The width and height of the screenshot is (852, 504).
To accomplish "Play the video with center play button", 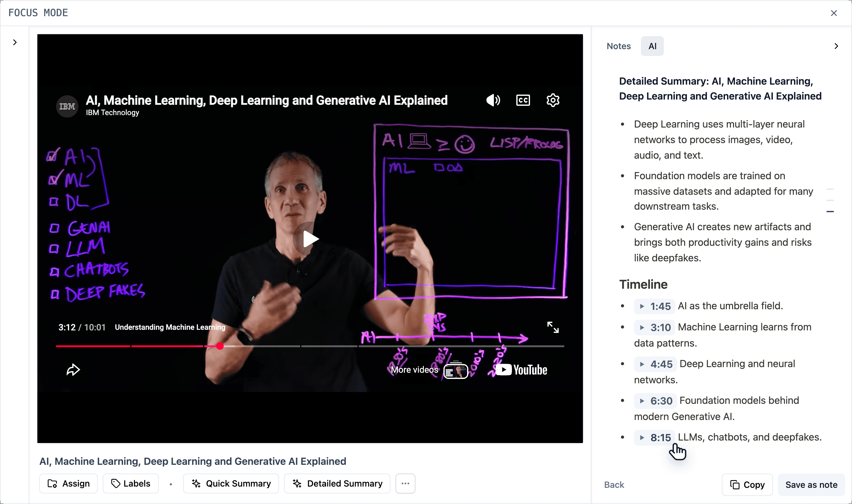I will [310, 239].
